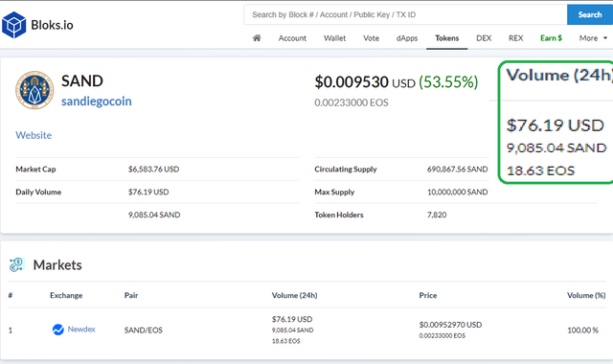Open the Newdex exchange link
This screenshot has width=613, height=364.
click(81, 330)
